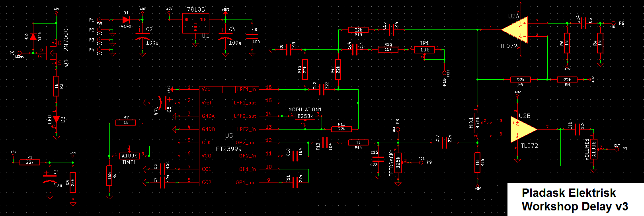
Task: Click the TR1 10k trimmer
Action: [x=424, y=50]
